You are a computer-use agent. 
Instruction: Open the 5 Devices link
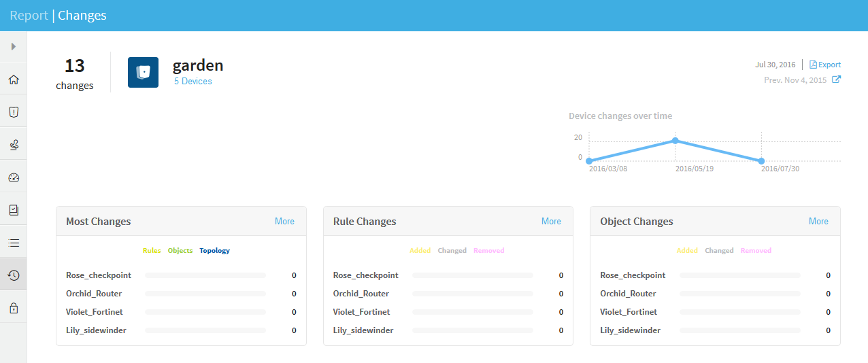[x=193, y=82]
